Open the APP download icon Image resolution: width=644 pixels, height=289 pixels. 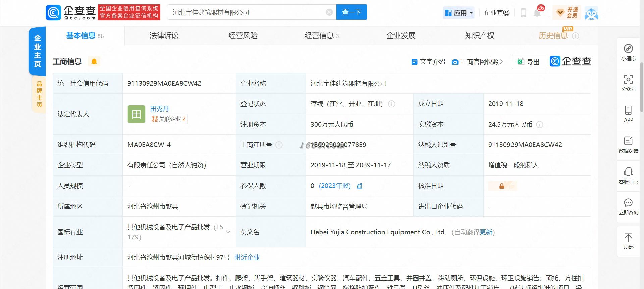pos(628,114)
